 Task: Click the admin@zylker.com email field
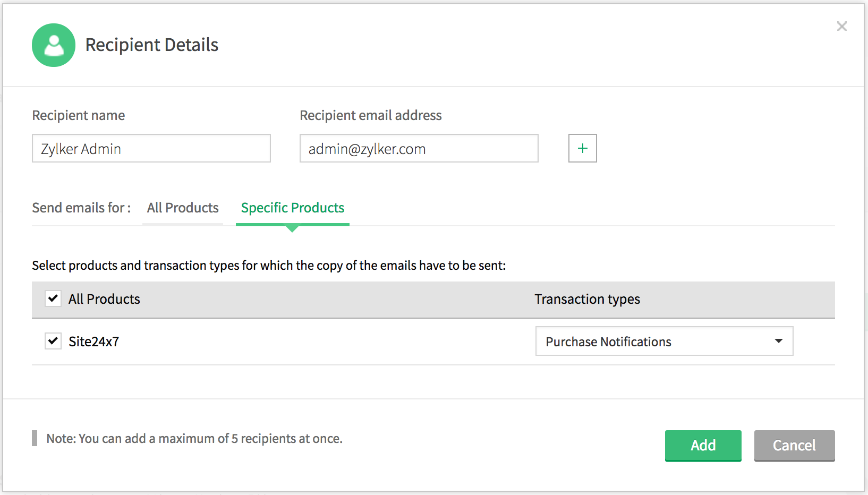coord(419,149)
